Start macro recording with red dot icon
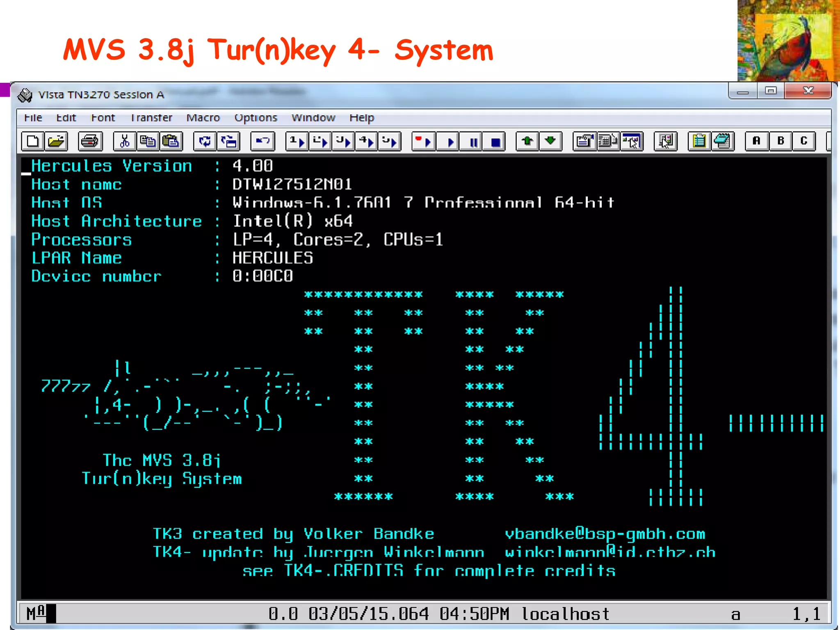Image resolution: width=840 pixels, height=630 pixels. [423, 142]
